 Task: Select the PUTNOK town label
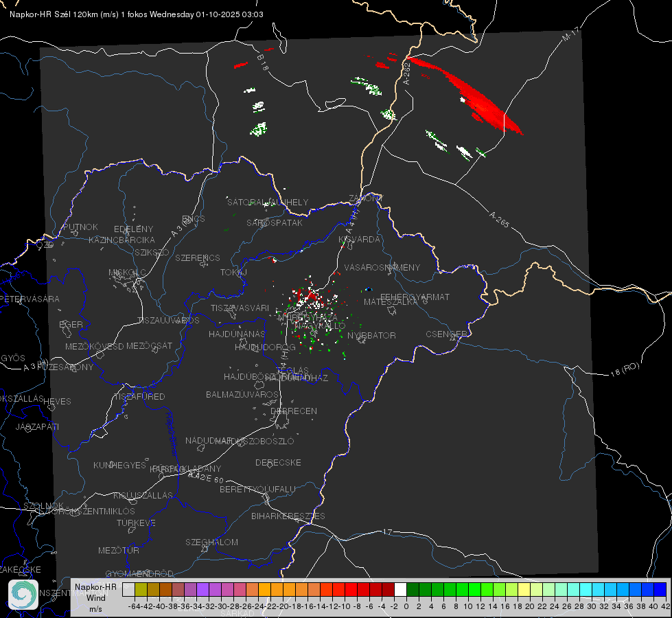coord(80,227)
